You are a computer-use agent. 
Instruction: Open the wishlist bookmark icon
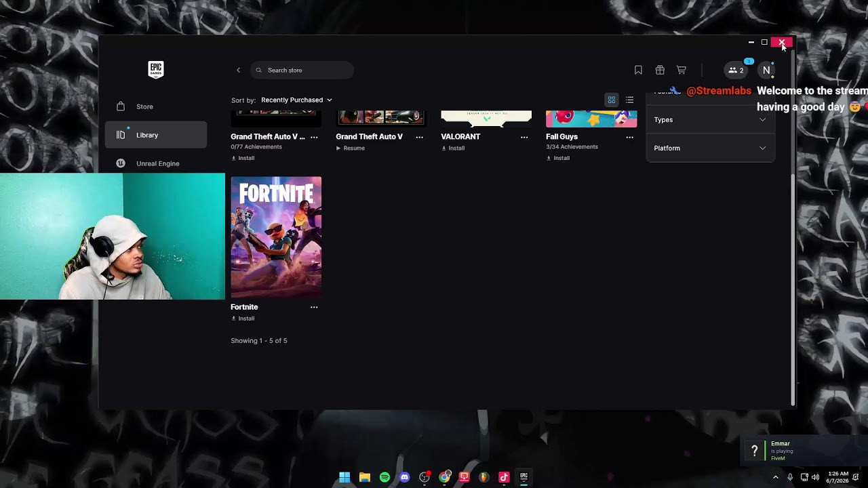(x=638, y=70)
